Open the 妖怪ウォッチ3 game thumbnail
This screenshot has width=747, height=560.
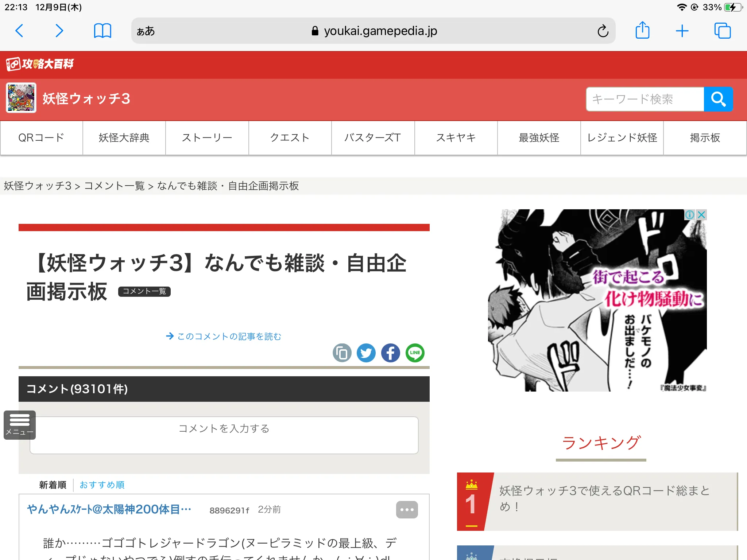click(x=21, y=98)
